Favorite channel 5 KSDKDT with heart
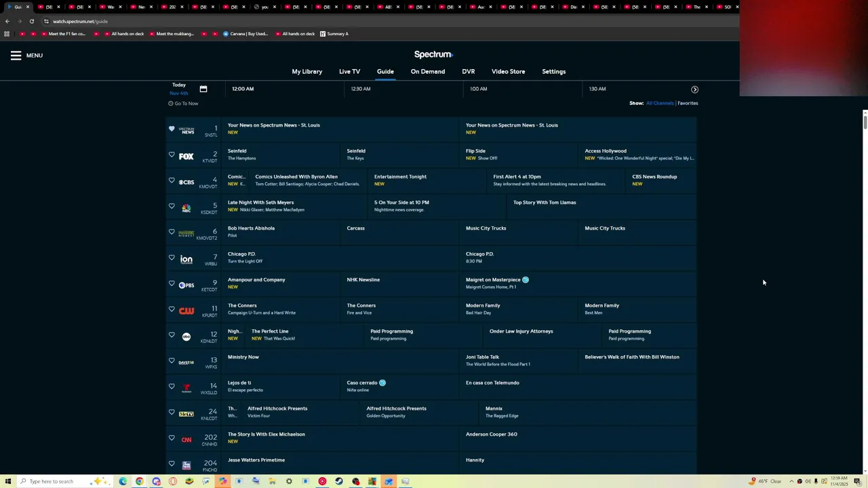The width and height of the screenshot is (868, 488). coord(172,206)
